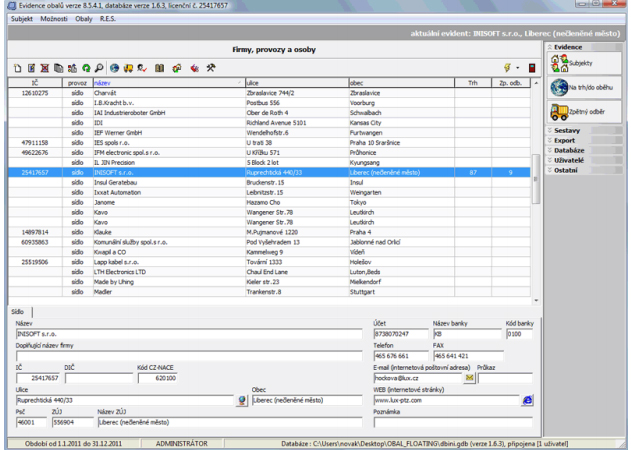Click the green refresh arrow icon
Screen dimensions: 631x450
coord(86,68)
